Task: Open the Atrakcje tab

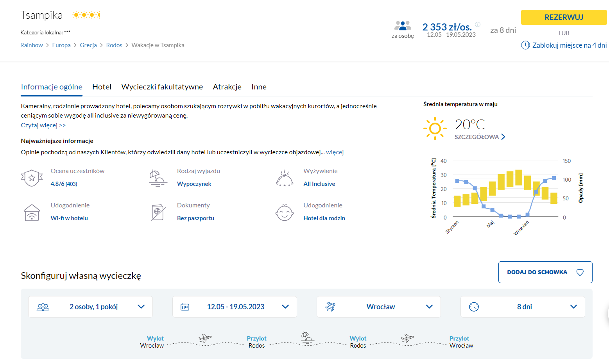Action: click(x=227, y=87)
